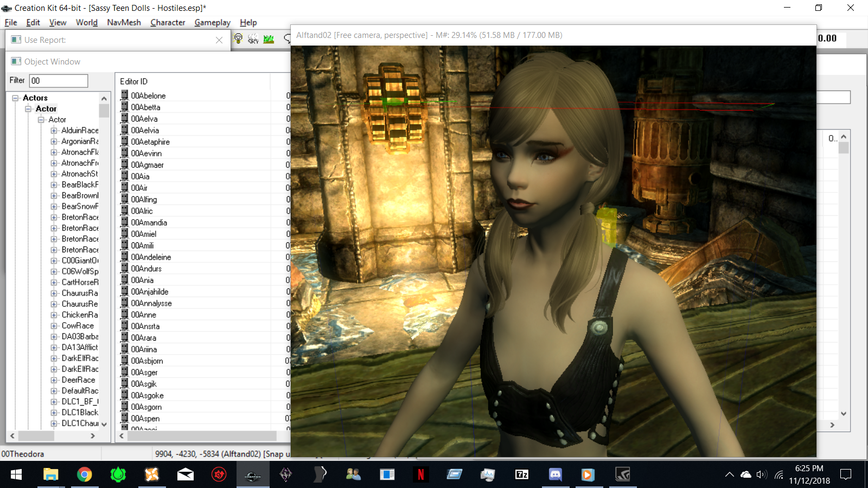Open the NavMesh menu
868x488 pixels.
[124, 23]
